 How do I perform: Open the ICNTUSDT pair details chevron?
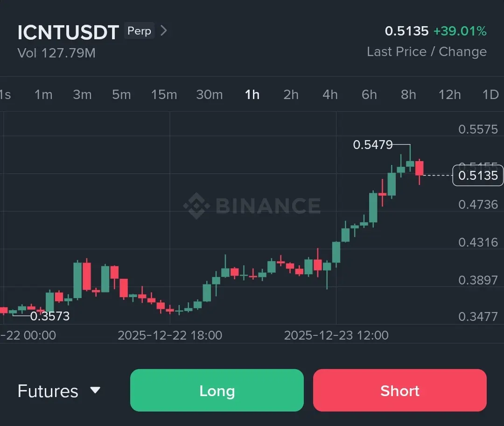[164, 31]
